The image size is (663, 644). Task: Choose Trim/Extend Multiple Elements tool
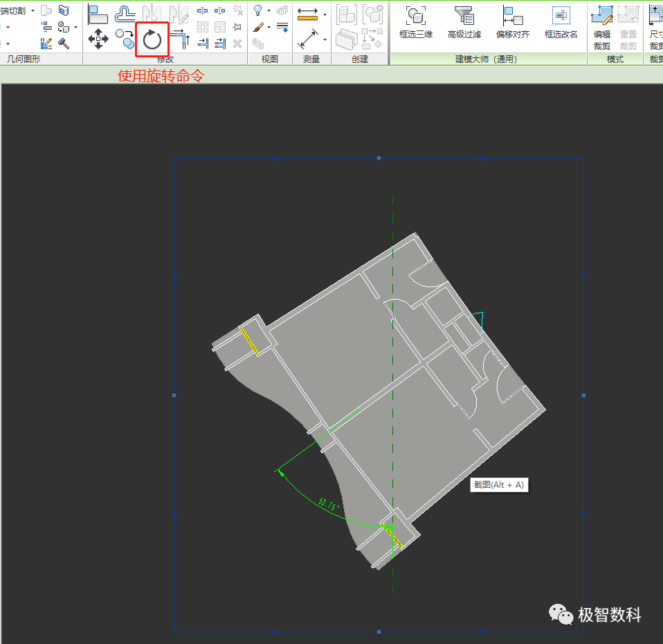coord(220,43)
